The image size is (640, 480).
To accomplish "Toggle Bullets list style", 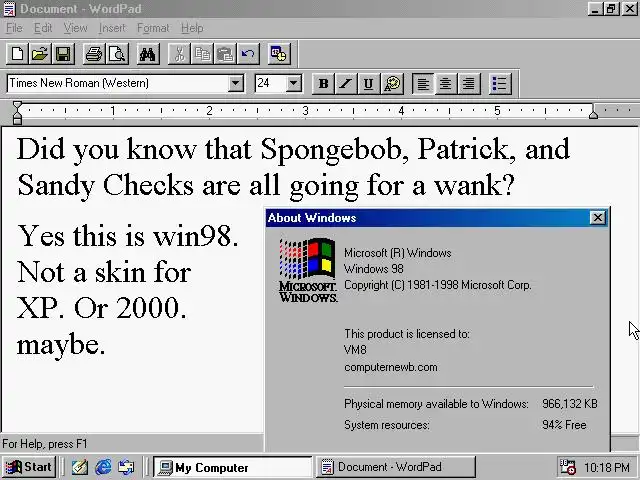I will click(500, 84).
